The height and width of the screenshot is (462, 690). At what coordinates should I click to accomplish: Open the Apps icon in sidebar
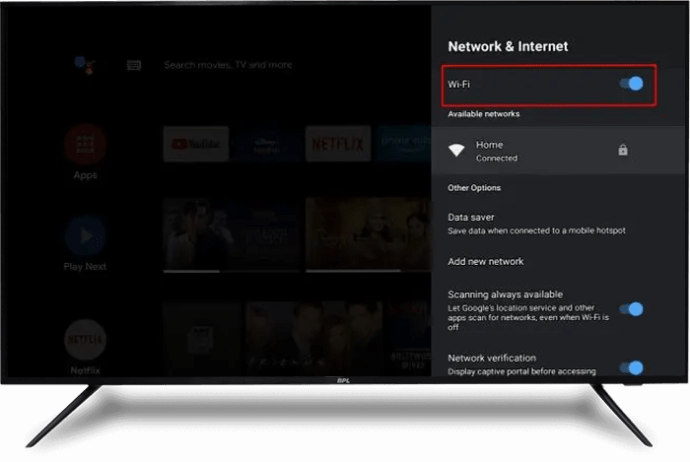(85, 145)
